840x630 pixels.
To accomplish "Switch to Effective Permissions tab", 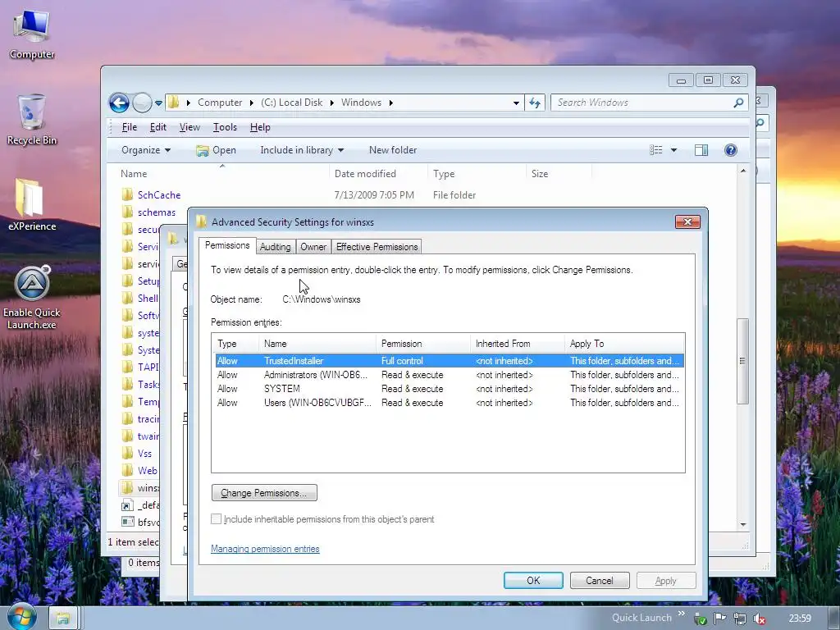I will (377, 246).
